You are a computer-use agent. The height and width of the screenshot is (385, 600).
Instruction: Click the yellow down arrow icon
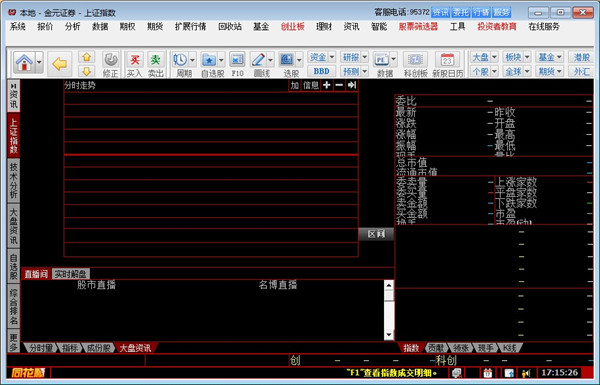click(87, 71)
